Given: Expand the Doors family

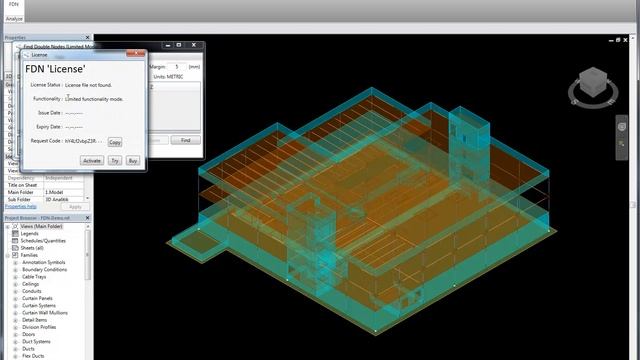Looking at the screenshot, I should click(16, 335).
